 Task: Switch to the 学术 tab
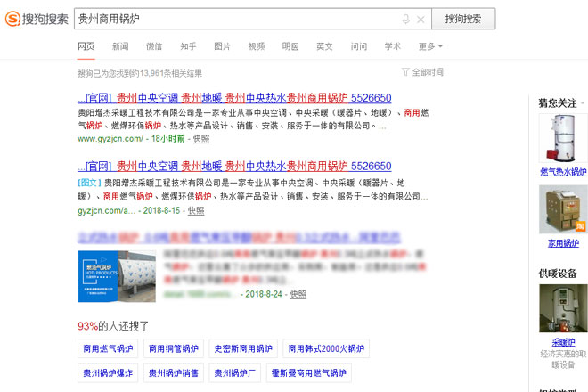click(x=393, y=46)
